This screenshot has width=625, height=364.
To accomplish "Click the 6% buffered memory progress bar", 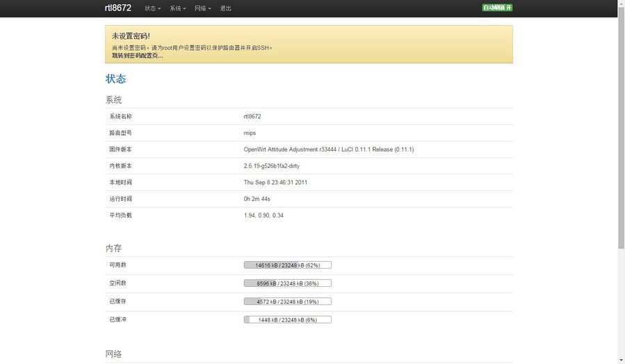I will click(x=287, y=320).
